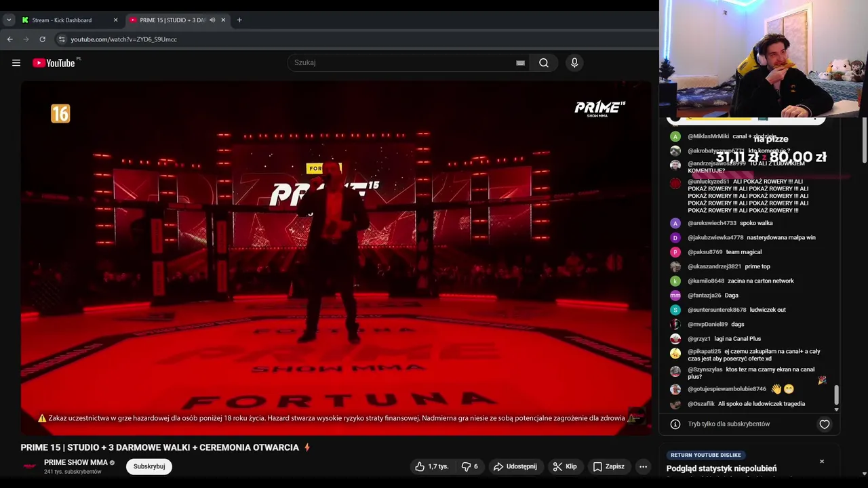Open the tab search dropdown arrow
This screenshot has height=488, width=868.
click(9, 20)
